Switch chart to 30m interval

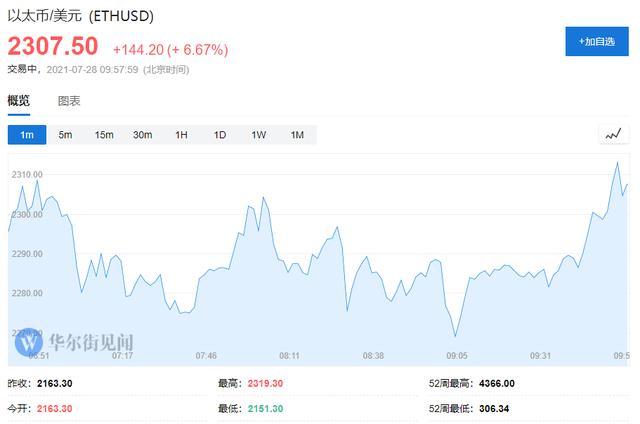[x=142, y=135]
